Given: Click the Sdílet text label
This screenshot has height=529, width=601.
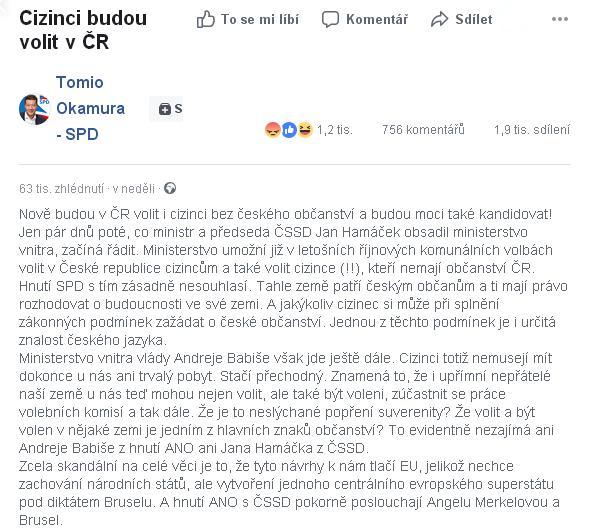Looking at the screenshot, I should pyautogui.click(x=474, y=19).
